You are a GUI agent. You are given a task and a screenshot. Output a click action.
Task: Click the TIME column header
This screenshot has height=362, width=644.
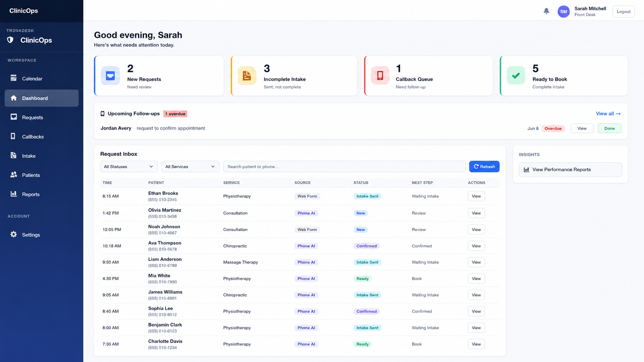pyautogui.click(x=107, y=183)
